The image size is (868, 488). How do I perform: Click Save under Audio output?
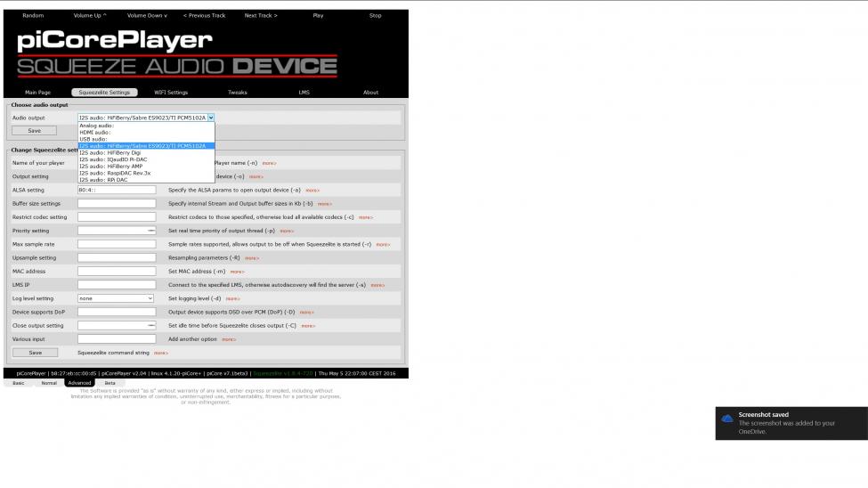pos(35,131)
